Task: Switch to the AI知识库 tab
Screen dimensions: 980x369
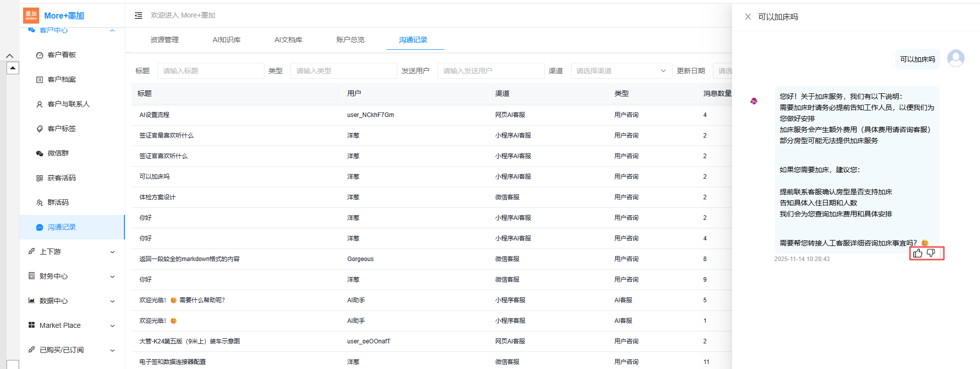Action: (226, 40)
